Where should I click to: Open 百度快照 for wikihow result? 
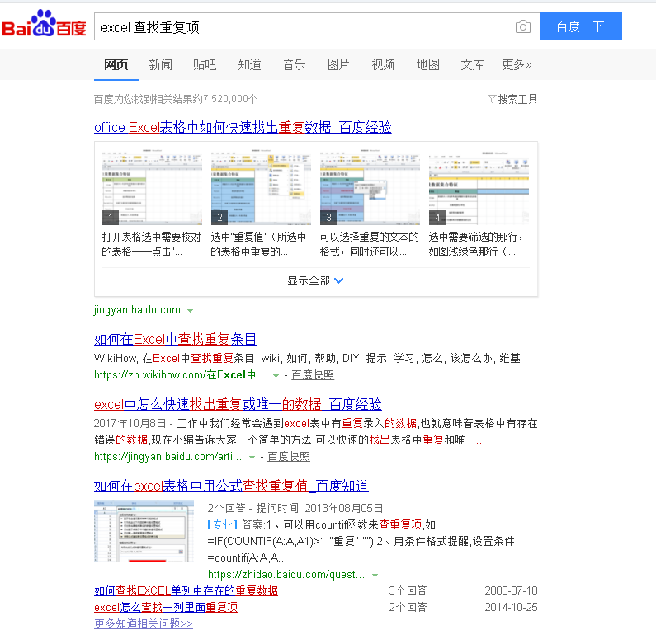(313, 374)
